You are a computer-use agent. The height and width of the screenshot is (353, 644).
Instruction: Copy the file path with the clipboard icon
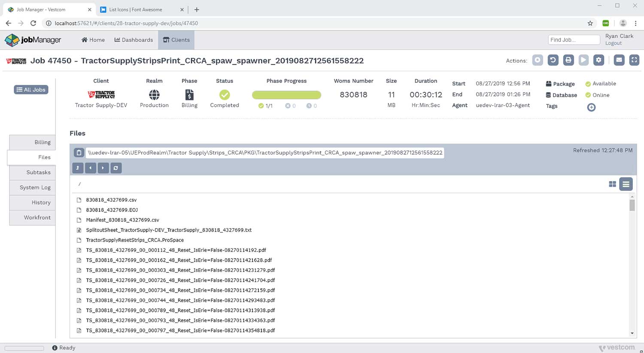(x=79, y=153)
